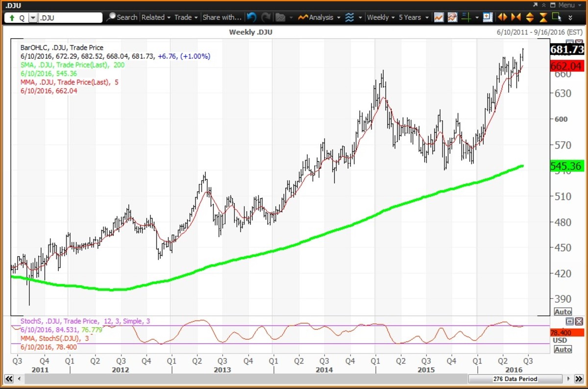
Task: Click the zoom selection rectangle icon
Action: pos(557,17)
